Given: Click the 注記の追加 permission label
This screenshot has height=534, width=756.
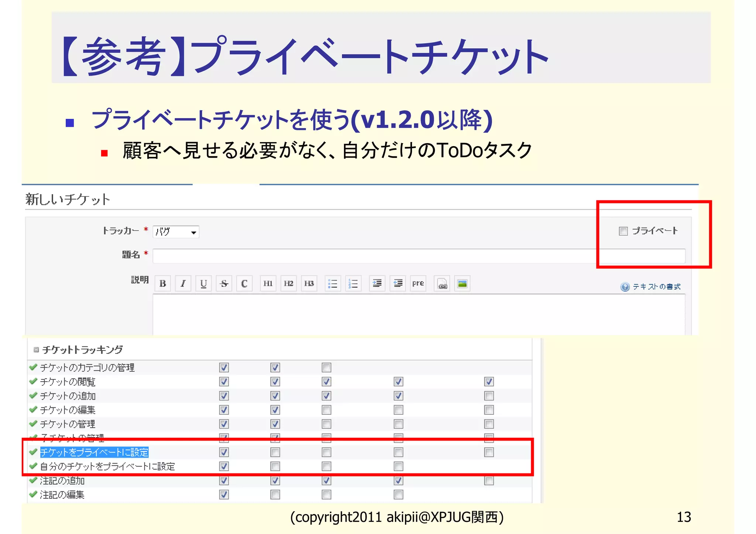Looking at the screenshot, I should (x=62, y=480).
